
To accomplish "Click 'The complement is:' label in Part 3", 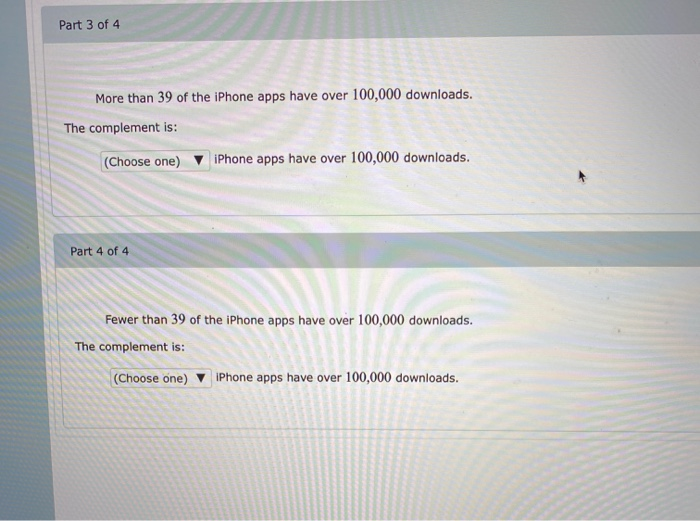I will [x=121, y=128].
